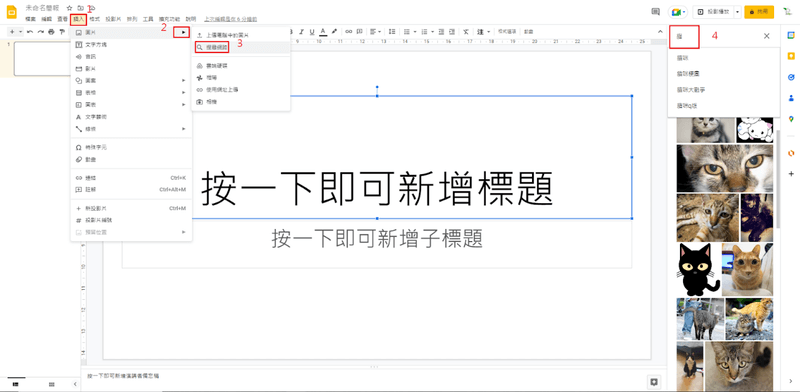
Task: Open the Google Slides home icon
Action: (x=11, y=12)
